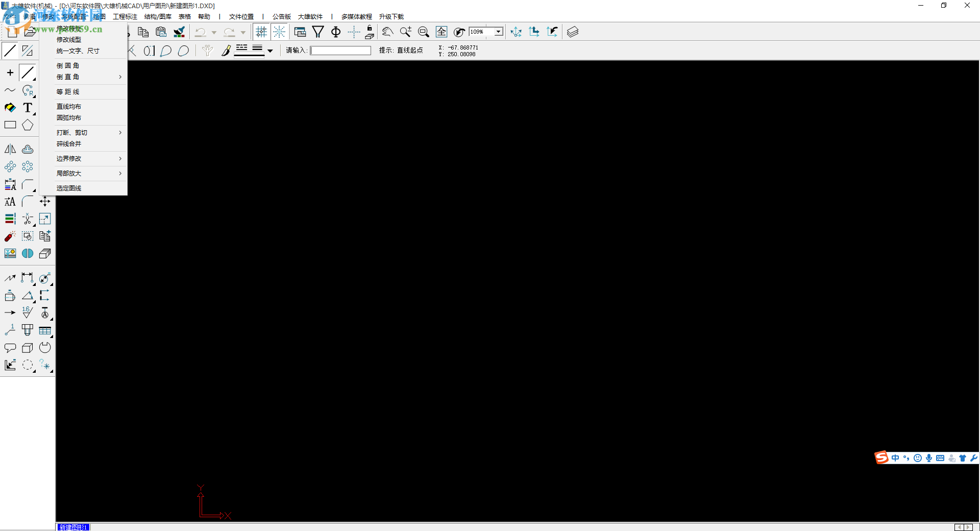Toggle the lock eraser button
This screenshot has width=980, height=531.
370,32
